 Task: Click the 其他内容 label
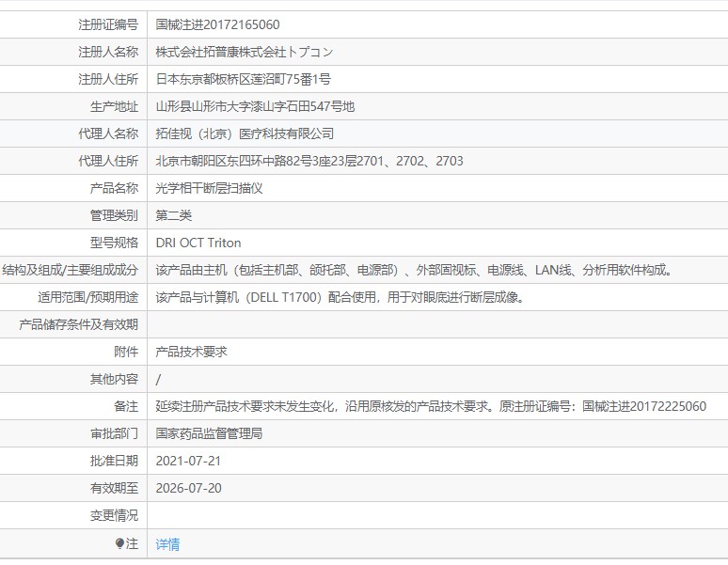pos(114,380)
